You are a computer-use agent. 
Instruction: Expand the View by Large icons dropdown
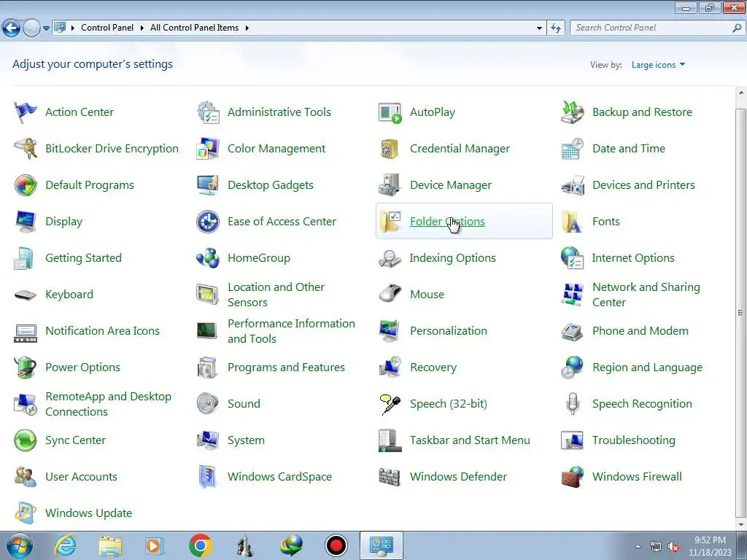(658, 65)
